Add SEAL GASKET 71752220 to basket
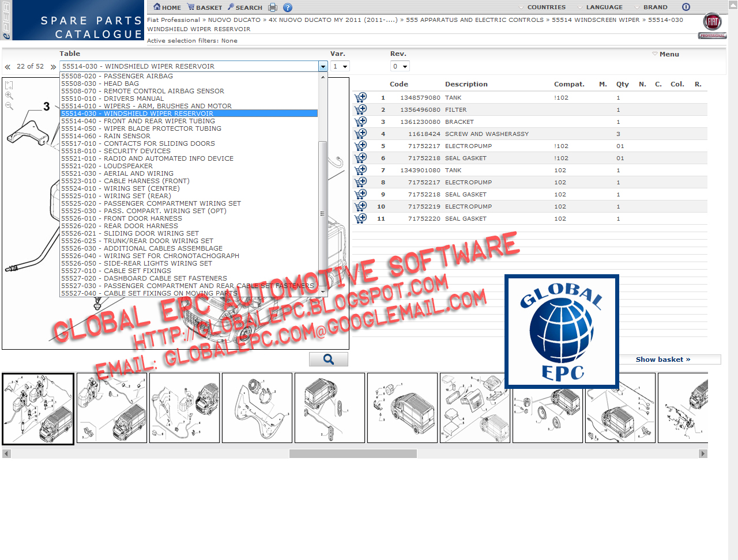738x560 pixels. tap(361, 218)
